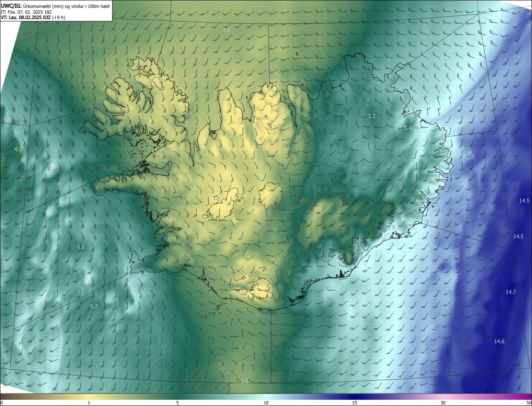Image resolution: width=532 pixels, height=406 pixels.
Task: Select the 4.1 value label on the map
Action: click(18, 149)
